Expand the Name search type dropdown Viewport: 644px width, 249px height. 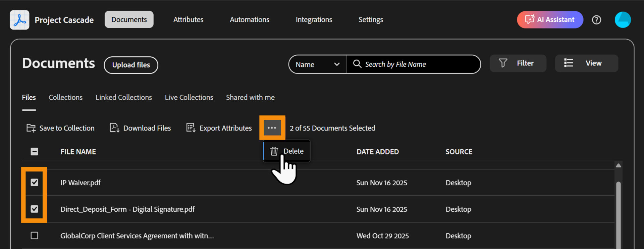point(317,64)
